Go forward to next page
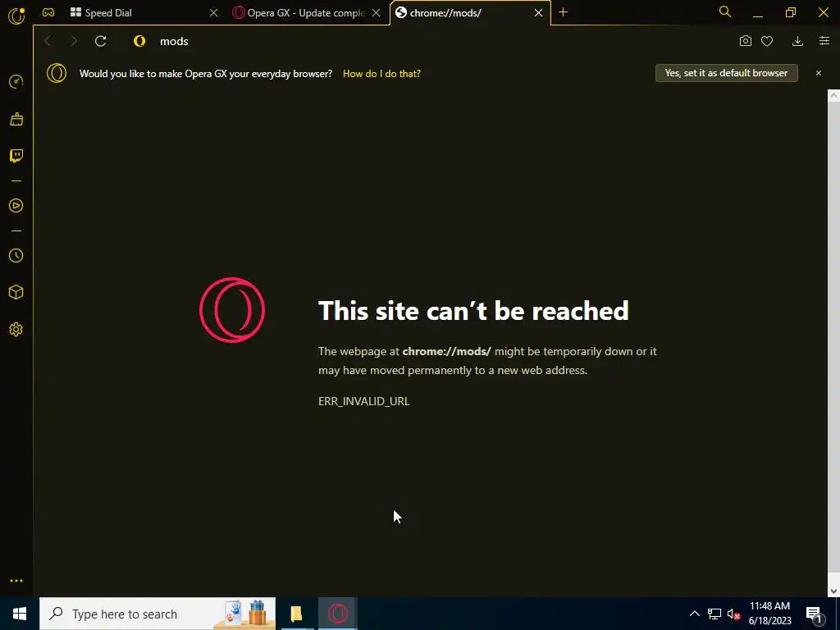 (74, 41)
